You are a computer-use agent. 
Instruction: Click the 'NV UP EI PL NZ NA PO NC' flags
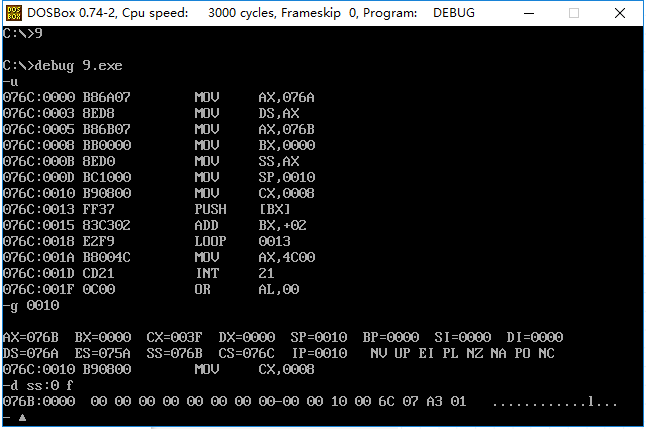(463, 354)
